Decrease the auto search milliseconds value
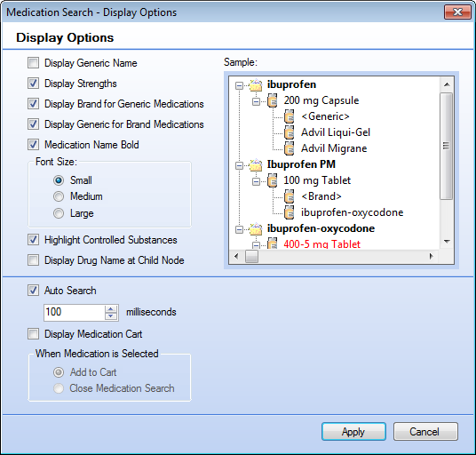Viewport: 476px width, 455px height. (x=111, y=316)
